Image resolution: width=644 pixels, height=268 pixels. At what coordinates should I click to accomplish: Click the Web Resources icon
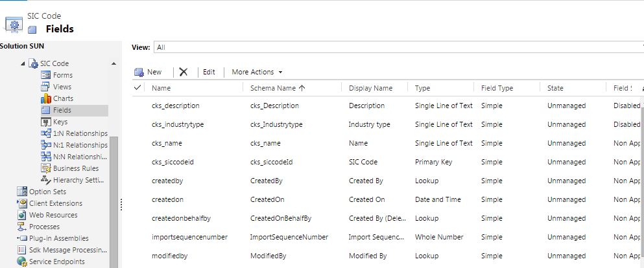click(23, 215)
